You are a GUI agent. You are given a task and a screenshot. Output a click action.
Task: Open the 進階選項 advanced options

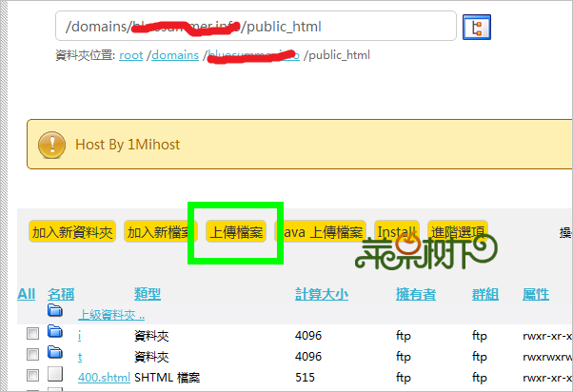(x=458, y=231)
